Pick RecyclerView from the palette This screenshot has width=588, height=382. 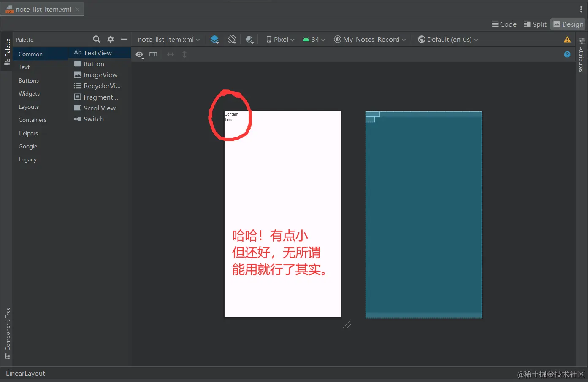click(x=100, y=86)
